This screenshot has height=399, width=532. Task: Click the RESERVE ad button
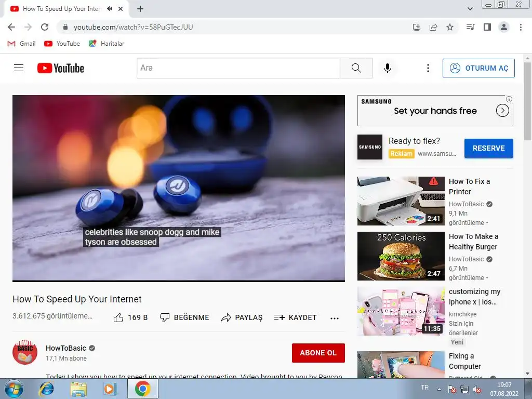click(488, 148)
